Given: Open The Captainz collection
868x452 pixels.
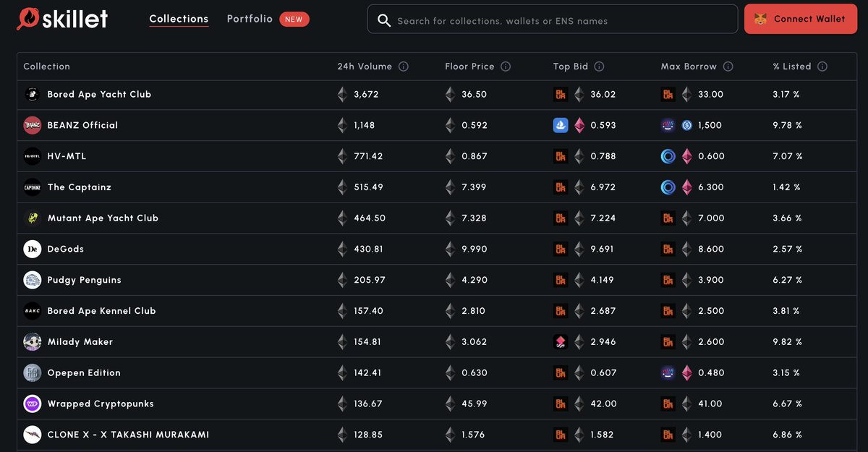Looking at the screenshot, I should (79, 187).
